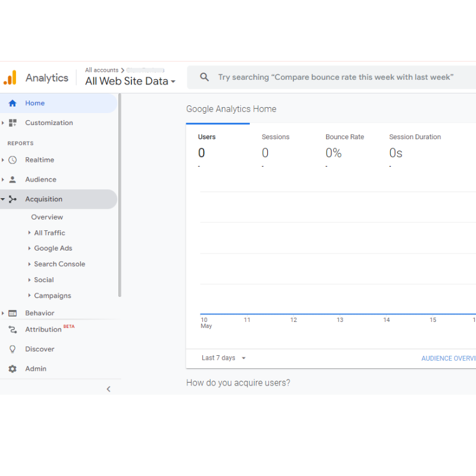The image size is (476, 476).
Task: Click the Realtime clock icon
Action: 12,160
